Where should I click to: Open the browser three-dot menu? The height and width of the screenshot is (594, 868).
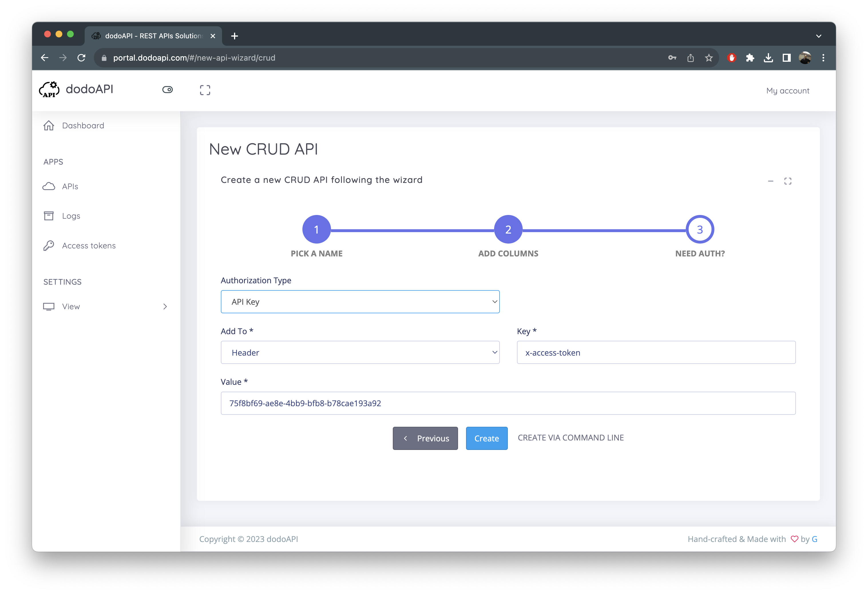pos(823,58)
